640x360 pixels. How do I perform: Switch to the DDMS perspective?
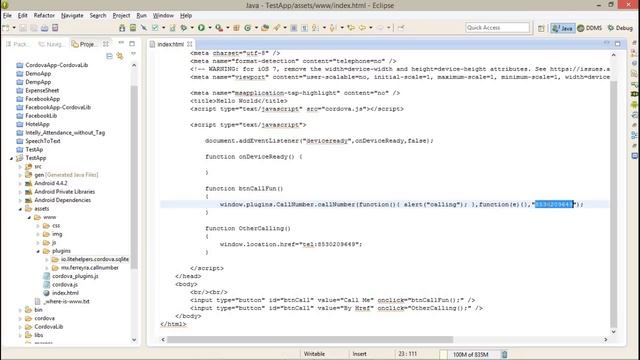click(590, 28)
